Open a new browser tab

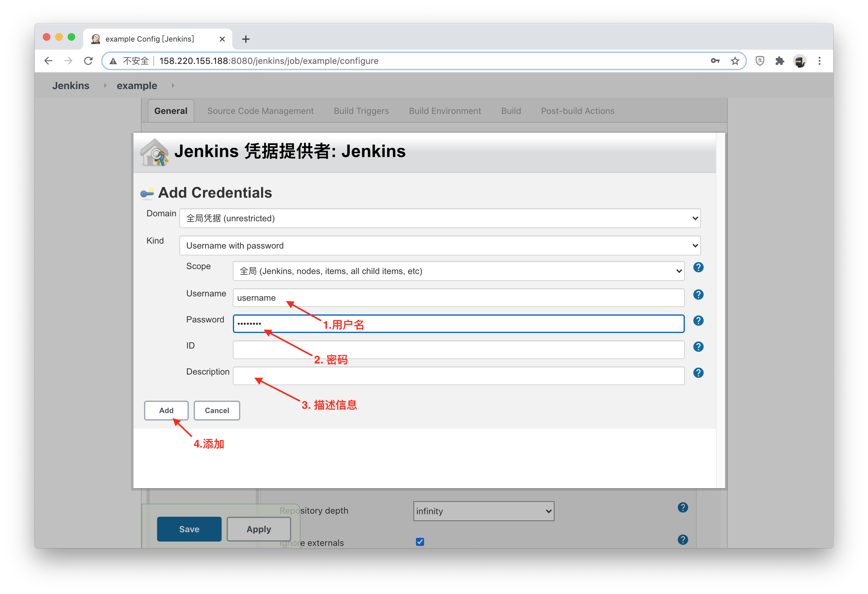tap(246, 39)
